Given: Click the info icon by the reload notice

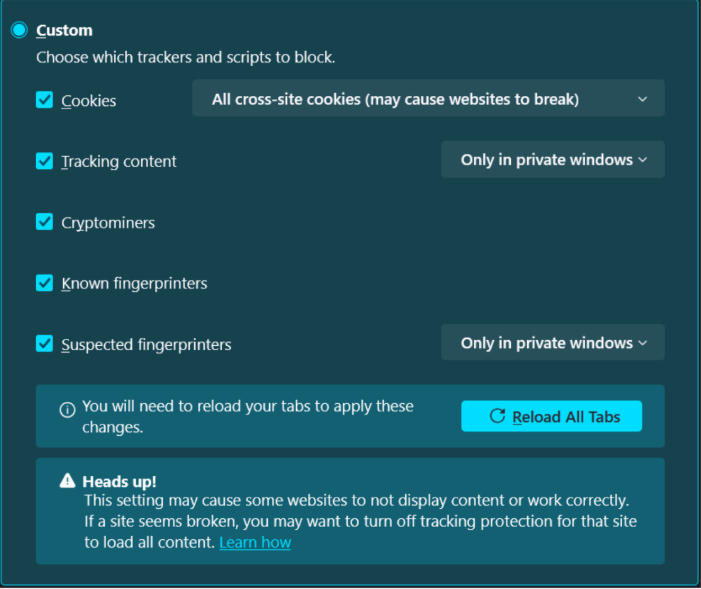Looking at the screenshot, I should pos(68,409).
